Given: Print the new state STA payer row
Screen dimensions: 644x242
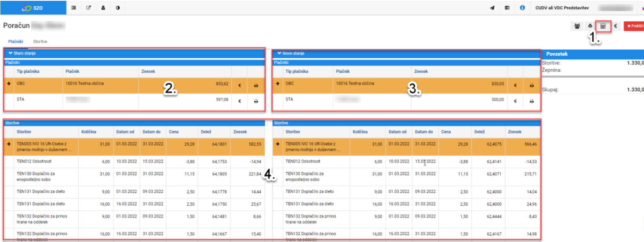Looking at the screenshot, I should pos(532,101).
